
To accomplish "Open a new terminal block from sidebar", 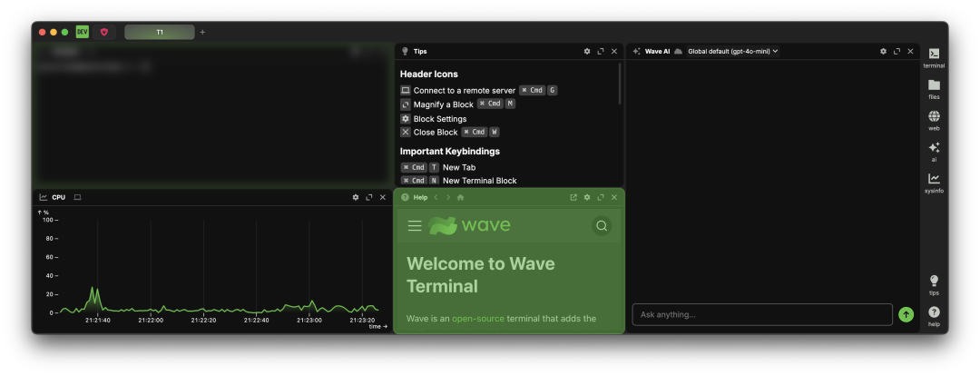I will (934, 57).
